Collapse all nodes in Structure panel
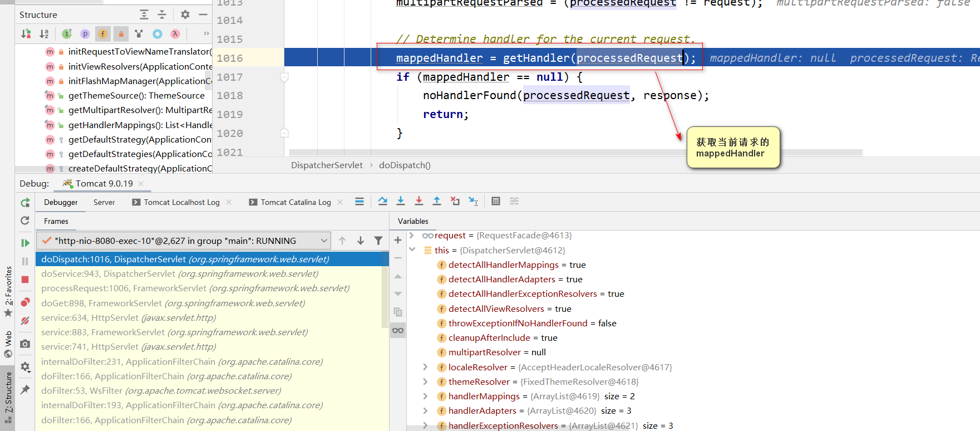 point(162,14)
